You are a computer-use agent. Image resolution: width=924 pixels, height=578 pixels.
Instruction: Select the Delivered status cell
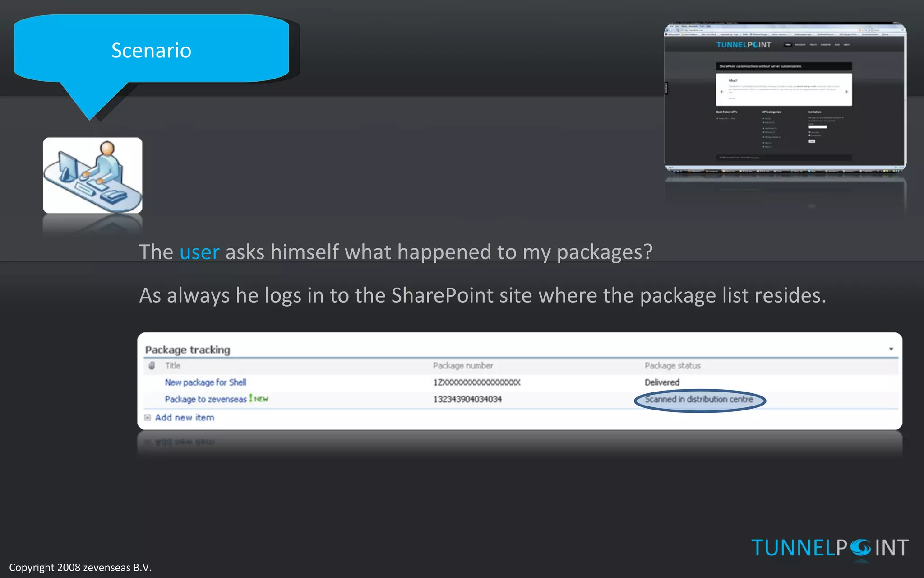(x=662, y=382)
